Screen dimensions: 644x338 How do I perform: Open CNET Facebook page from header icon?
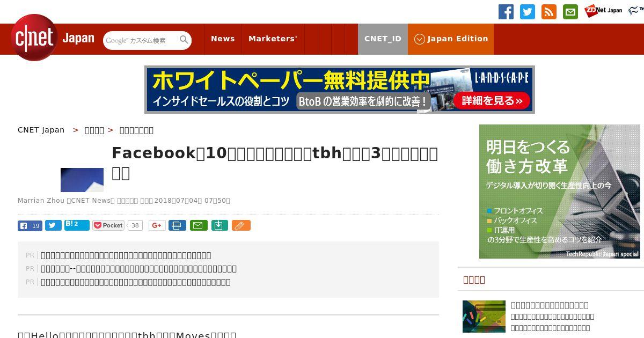pyautogui.click(x=506, y=12)
